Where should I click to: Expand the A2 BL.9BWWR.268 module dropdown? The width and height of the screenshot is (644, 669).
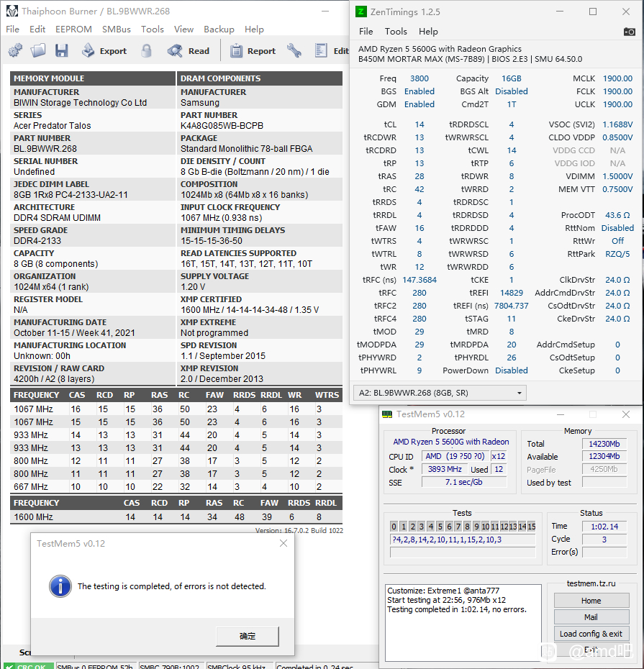440,393
